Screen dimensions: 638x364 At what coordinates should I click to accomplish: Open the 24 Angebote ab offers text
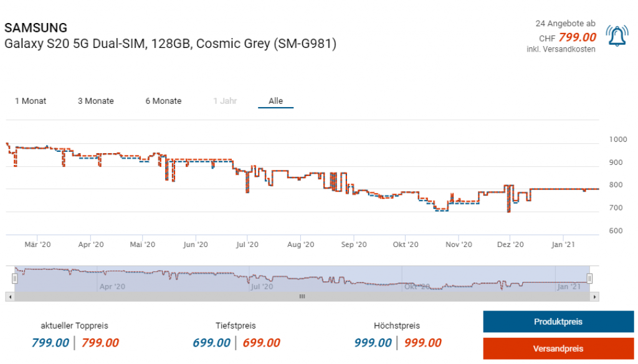(x=565, y=24)
